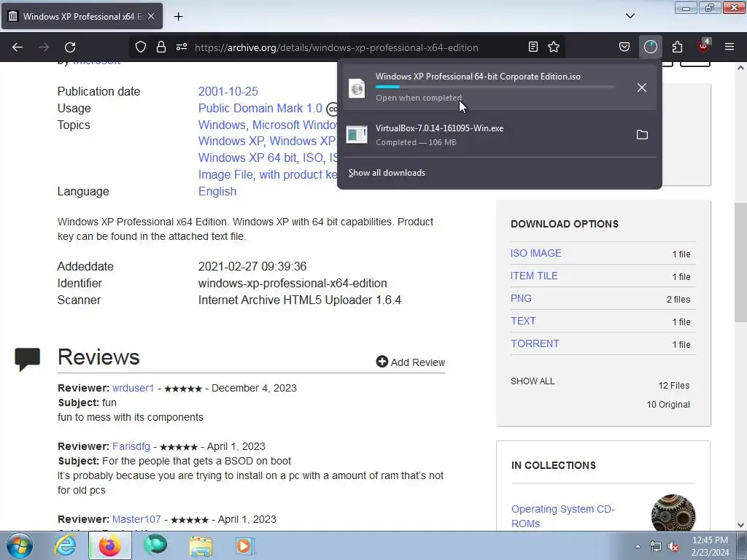Screen dimensions: 747x560
Task: Open the Extensions puzzle icon
Action: pyautogui.click(x=677, y=47)
